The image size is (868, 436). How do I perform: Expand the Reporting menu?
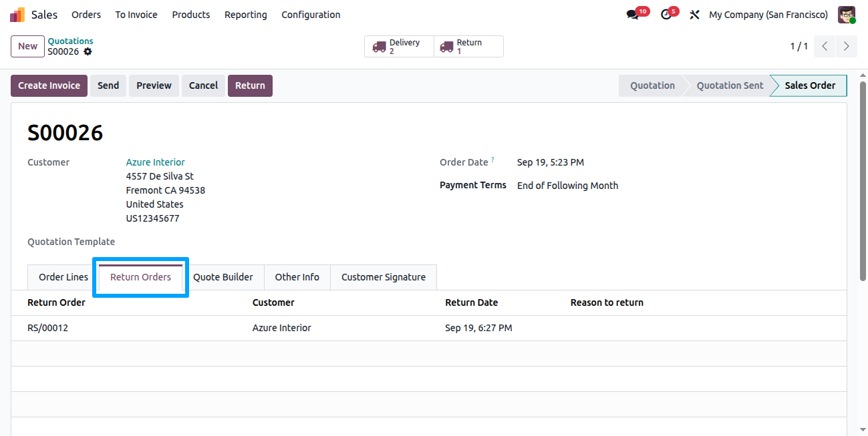pyautogui.click(x=245, y=15)
